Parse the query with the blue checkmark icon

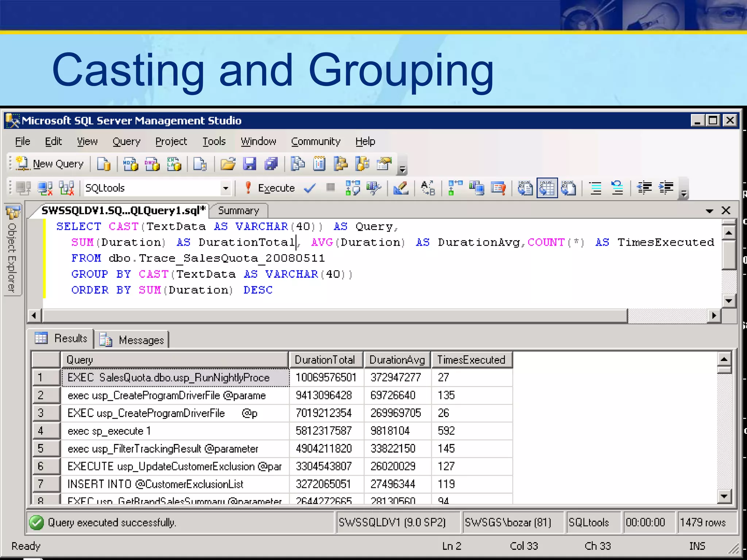pos(310,188)
